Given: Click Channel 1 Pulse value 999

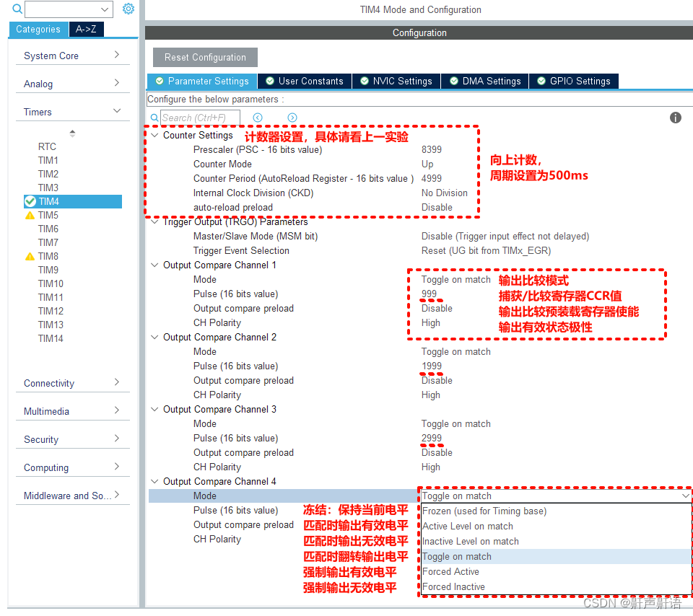Looking at the screenshot, I should 429,294.
